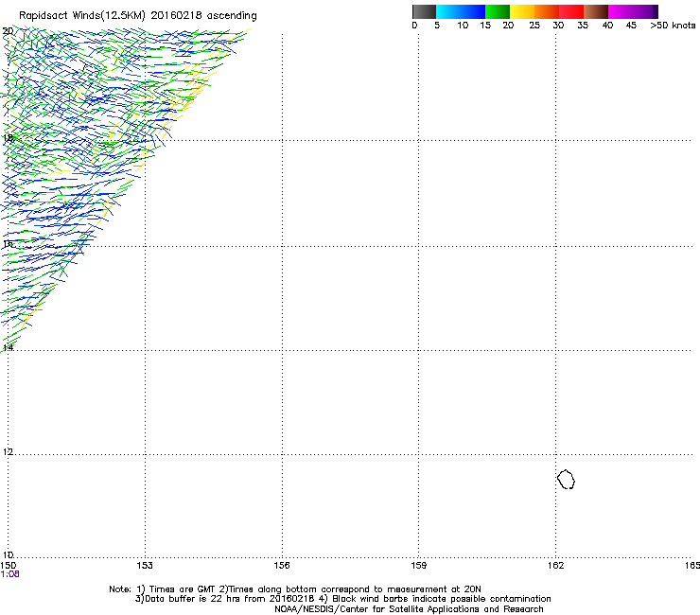The height and width of the screenshot is (615, 700).
Task: Click the legend tick label 10
Action: click(x=463, y=26)
